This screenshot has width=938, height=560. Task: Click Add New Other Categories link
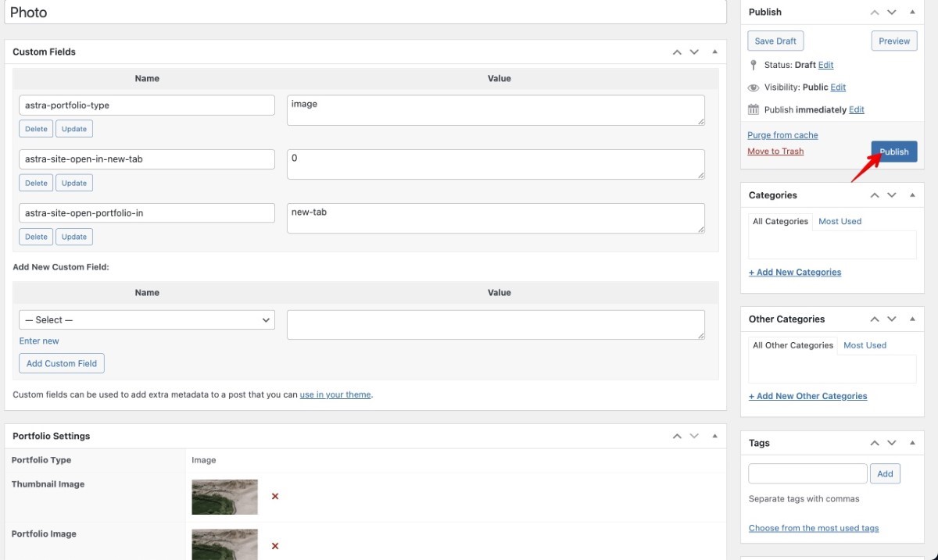click(807, 396)
